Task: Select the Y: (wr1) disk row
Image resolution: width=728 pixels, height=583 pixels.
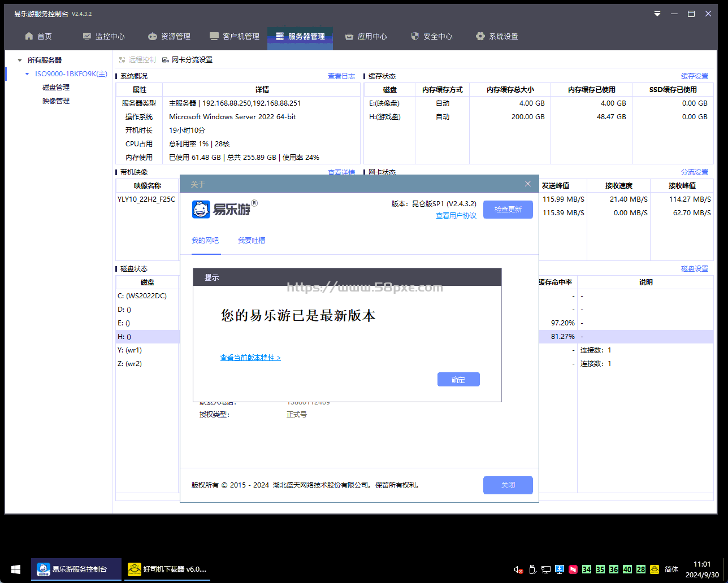Action: coord(148,350)
